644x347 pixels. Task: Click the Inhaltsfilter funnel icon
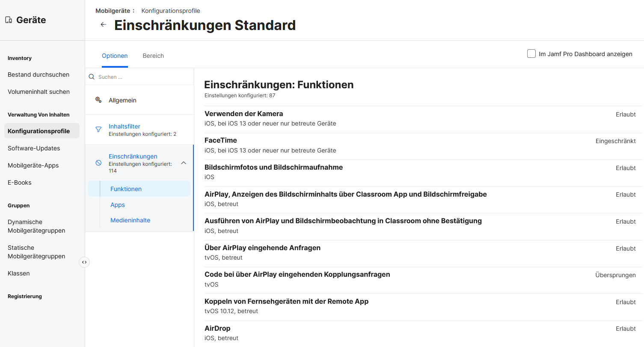pos(98,129)
